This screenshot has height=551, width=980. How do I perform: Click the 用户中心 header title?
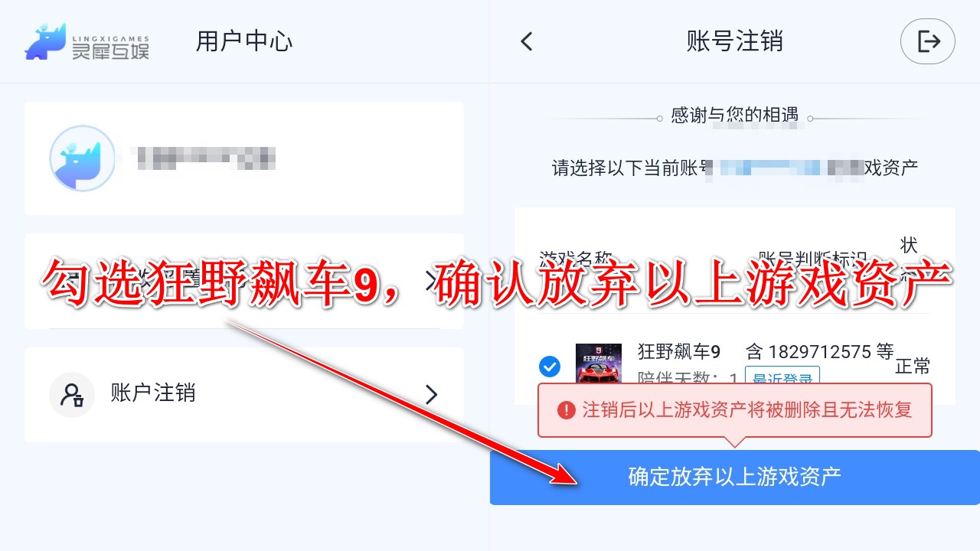pyautogui.click(x=244, y=41)
